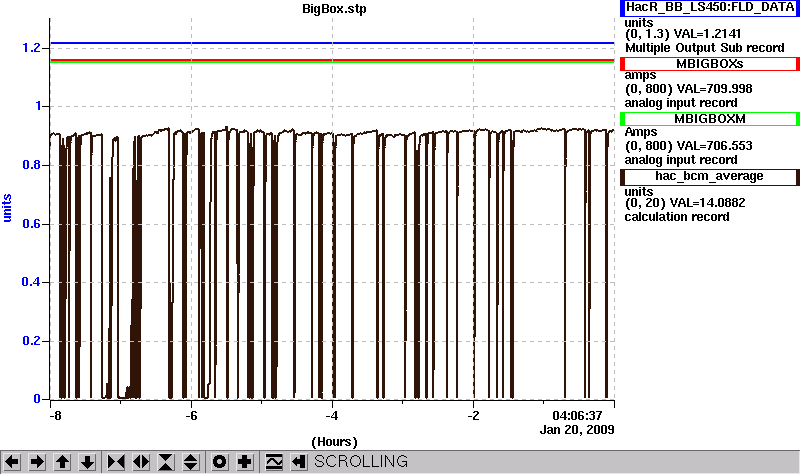Pan the plot down with the down arrow
The image size is (800, 474).
[x=87, y=462]
